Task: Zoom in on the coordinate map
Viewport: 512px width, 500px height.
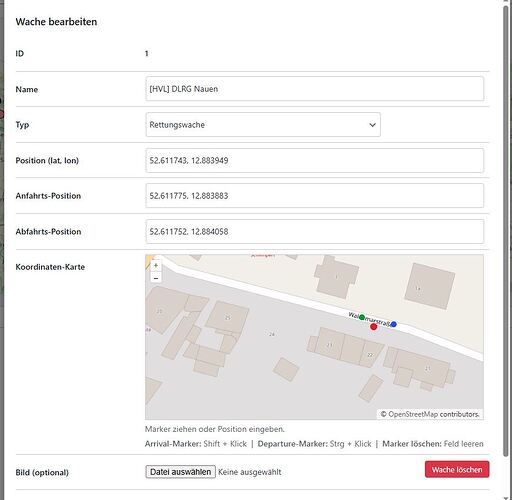Action: 156,266
